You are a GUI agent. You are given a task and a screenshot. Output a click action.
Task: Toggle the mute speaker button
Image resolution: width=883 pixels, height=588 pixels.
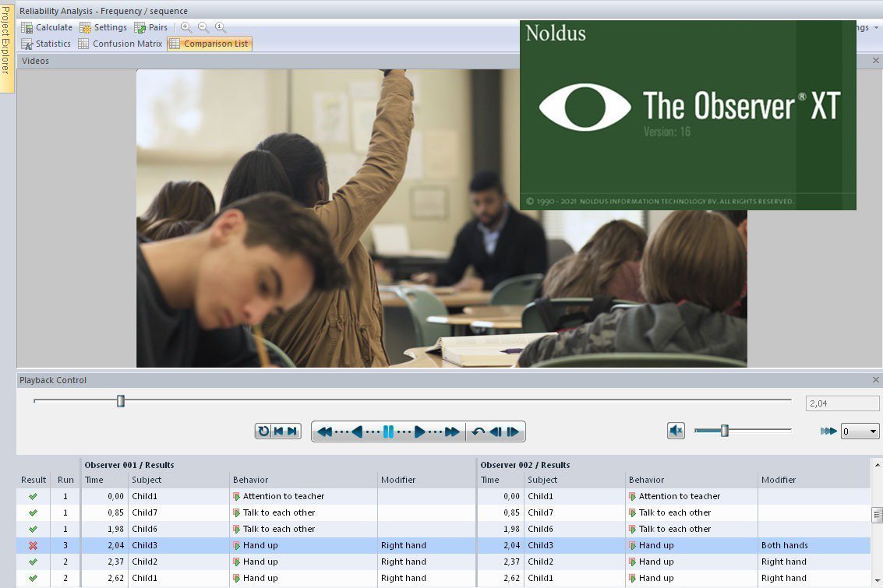(676, 431)
